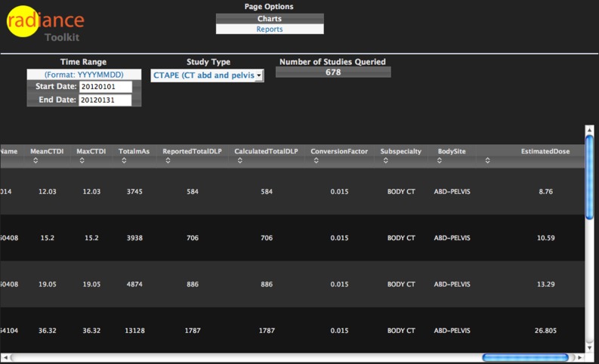Click sort arrows under ReportedTotalDLP
The height and width of the screenshot is (364, 599).
point(165,161)
